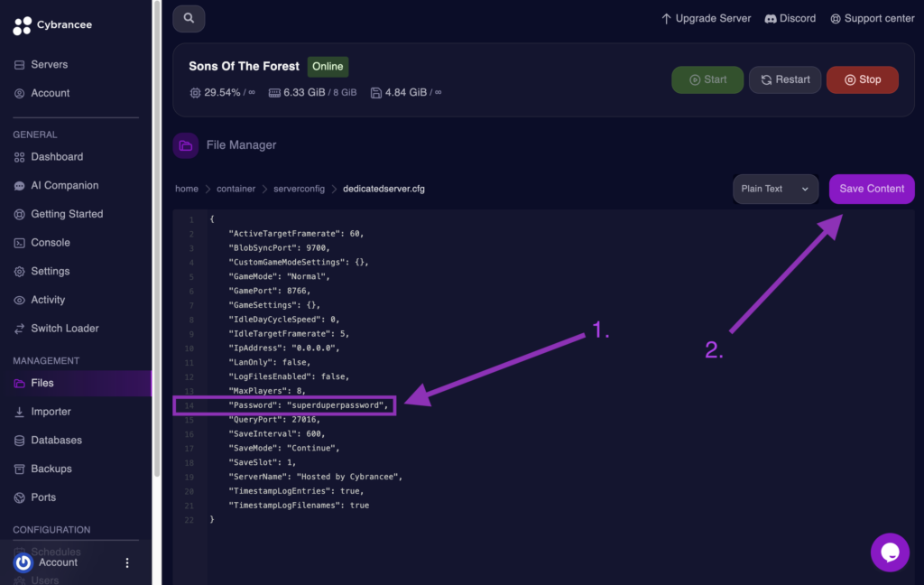Screen dimensions: 924x585
Task: Click the "LanOnly": false line
Action: pyautogui.click(x=269, y=362)
